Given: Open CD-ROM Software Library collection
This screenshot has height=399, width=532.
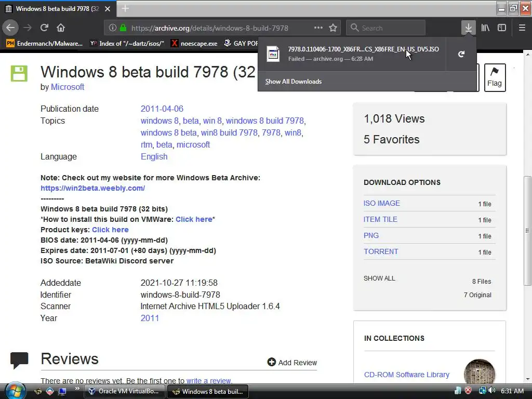Looking at the screenshot, I should 406,375.
